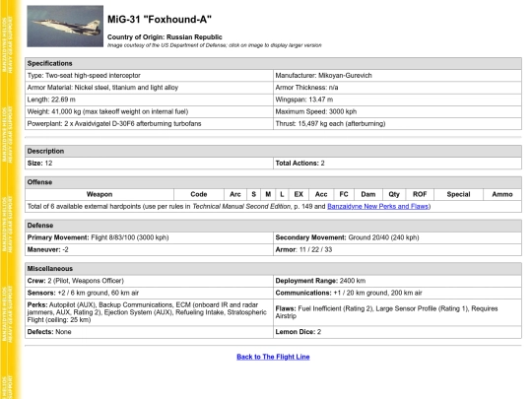Click the Maneuver: -2 cell
Viewport: 532px width, 399px height.
click(x=149, y=249)
